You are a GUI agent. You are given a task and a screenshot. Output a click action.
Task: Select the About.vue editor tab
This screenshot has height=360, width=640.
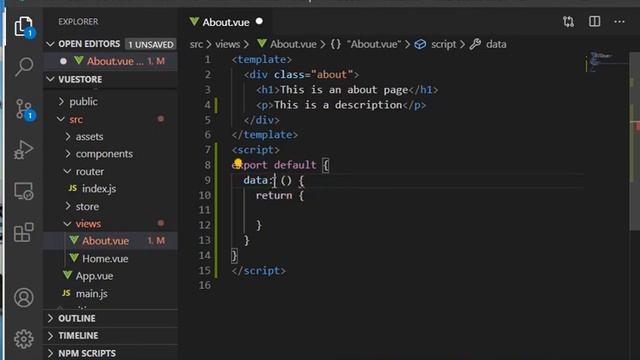[226, 22]
